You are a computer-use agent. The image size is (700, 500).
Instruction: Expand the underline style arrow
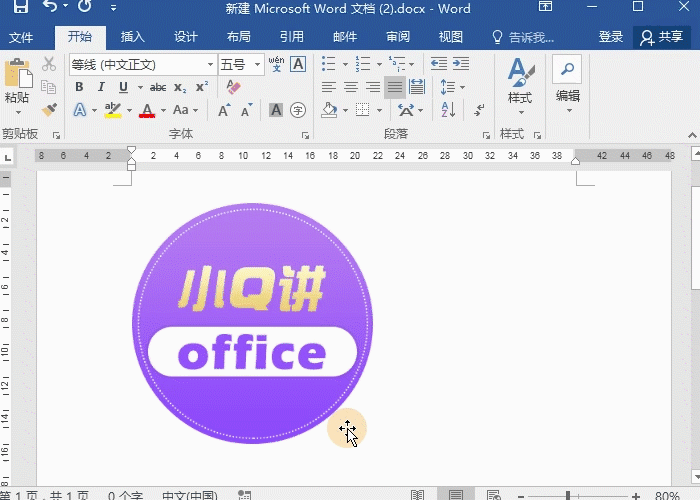[x=140, y=87]
